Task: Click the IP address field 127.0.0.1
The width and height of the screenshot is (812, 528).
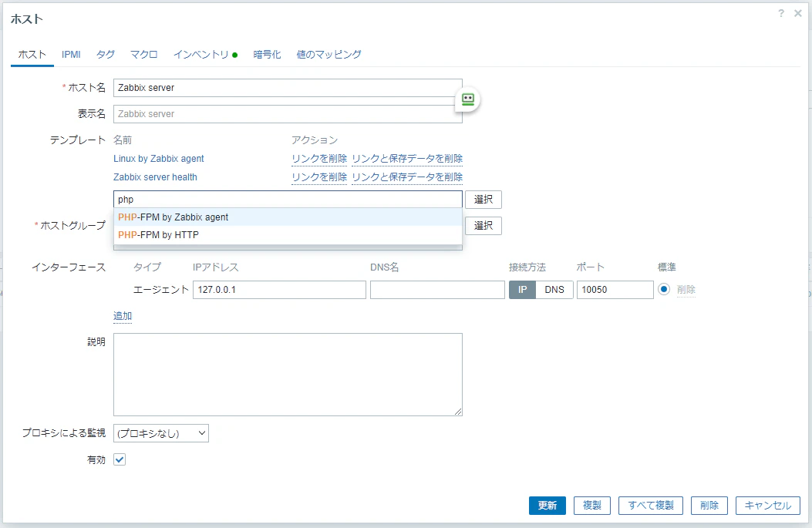Action: pos(279,290)
